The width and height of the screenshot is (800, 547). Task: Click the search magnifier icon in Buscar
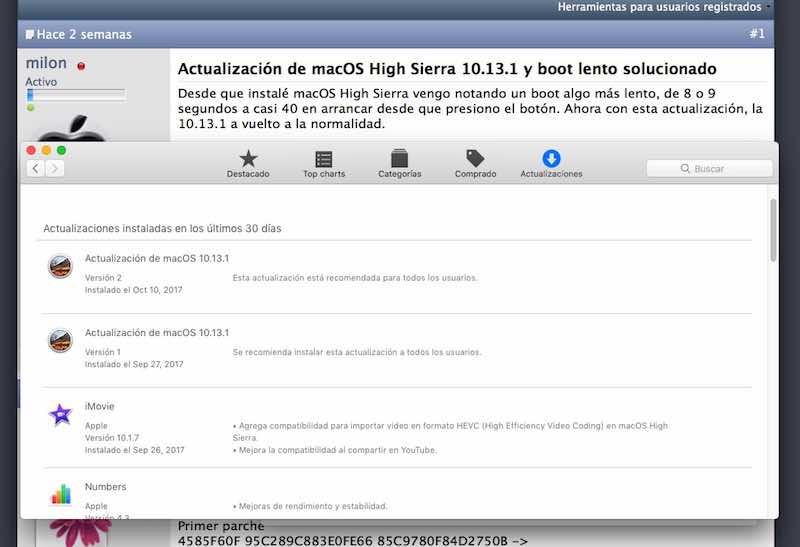coord(685,168)
